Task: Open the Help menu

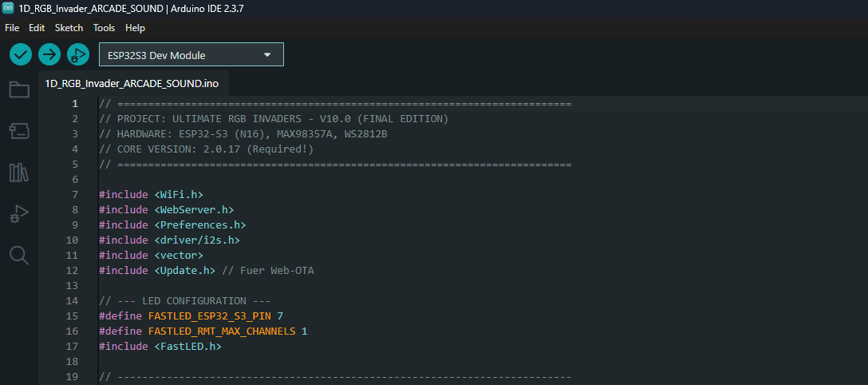Action: [135, 28]
